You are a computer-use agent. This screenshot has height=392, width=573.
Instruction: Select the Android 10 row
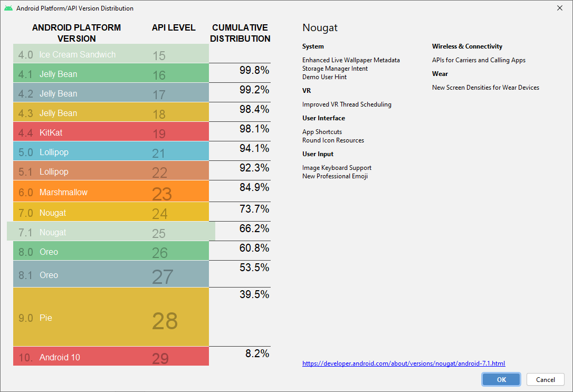(111, 357)
